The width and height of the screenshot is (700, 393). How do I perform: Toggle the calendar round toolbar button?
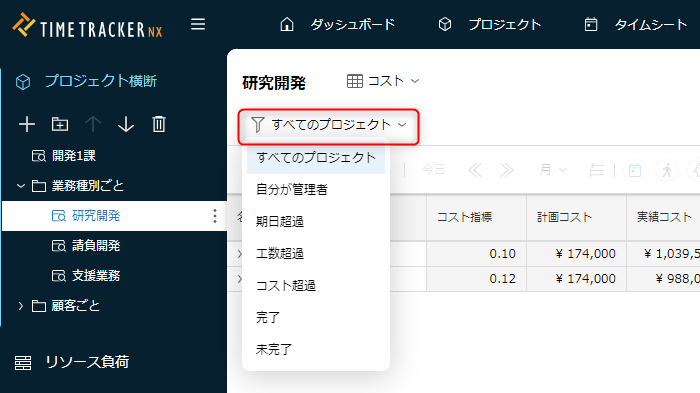635,170
